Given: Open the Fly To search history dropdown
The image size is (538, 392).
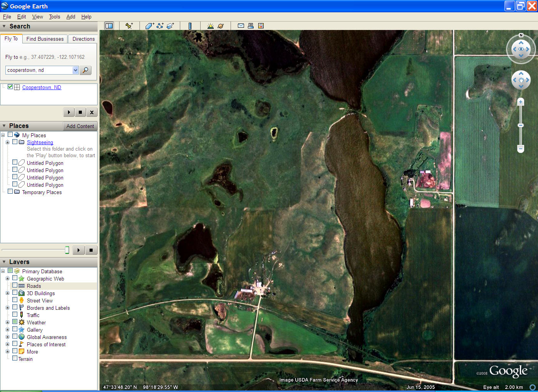Looking at the screenshot, I should [75, 70].
